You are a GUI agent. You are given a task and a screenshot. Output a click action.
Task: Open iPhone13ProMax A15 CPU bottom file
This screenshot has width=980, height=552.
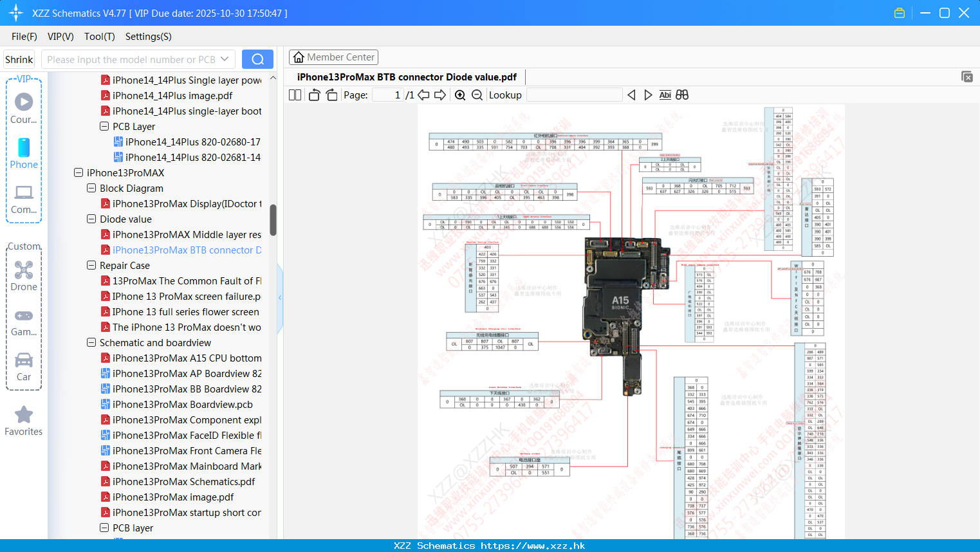(187, 358)
